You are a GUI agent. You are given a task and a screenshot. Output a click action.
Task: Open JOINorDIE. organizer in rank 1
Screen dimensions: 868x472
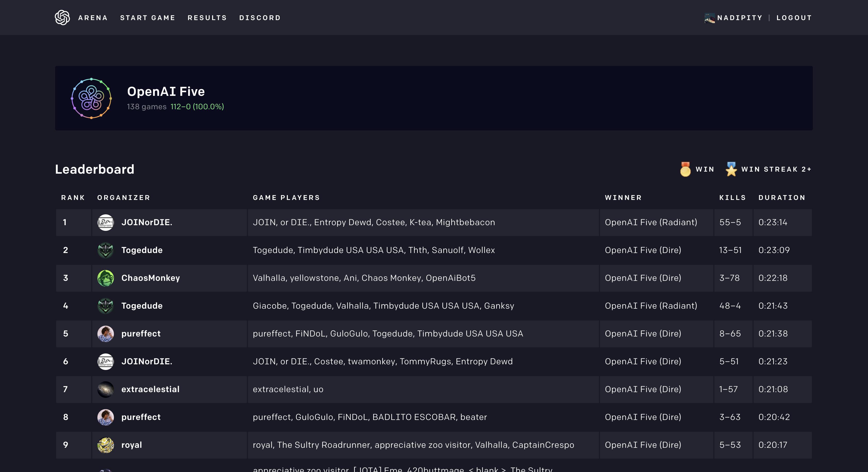click(147, 222)
